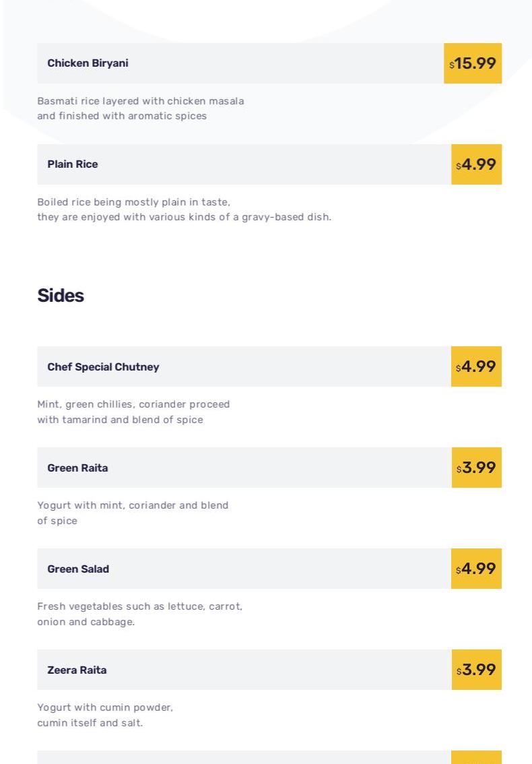Click the Plain Rice $4.99 price badge
Viewport: 532px width, 764px height.
pyautogui.click(x=476, y=164)
